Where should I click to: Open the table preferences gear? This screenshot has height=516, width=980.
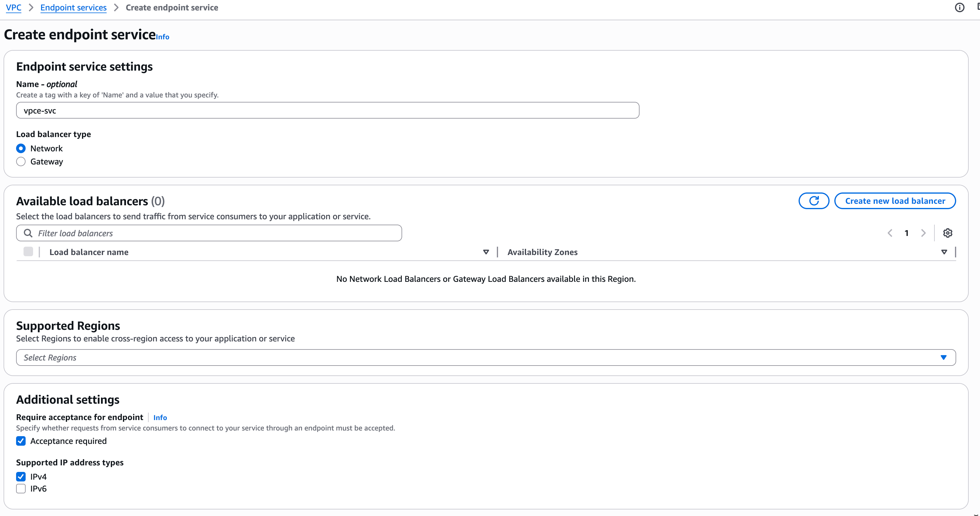tap(948, 233)
